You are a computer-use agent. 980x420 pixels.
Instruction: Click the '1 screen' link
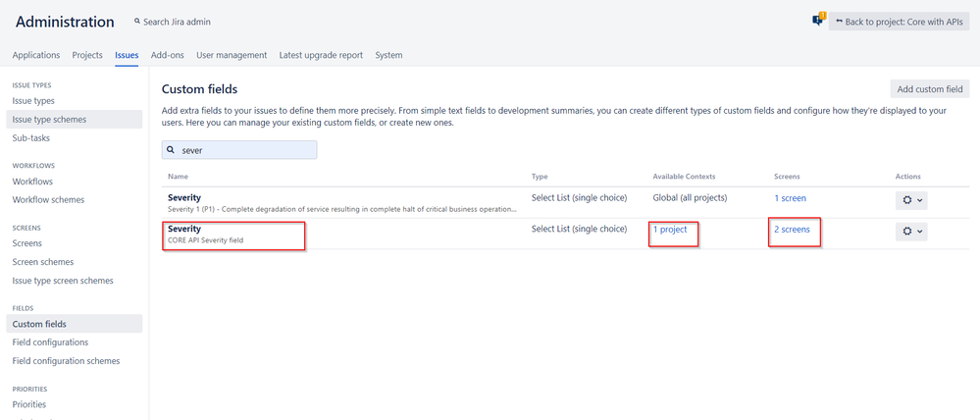point(790,198)
